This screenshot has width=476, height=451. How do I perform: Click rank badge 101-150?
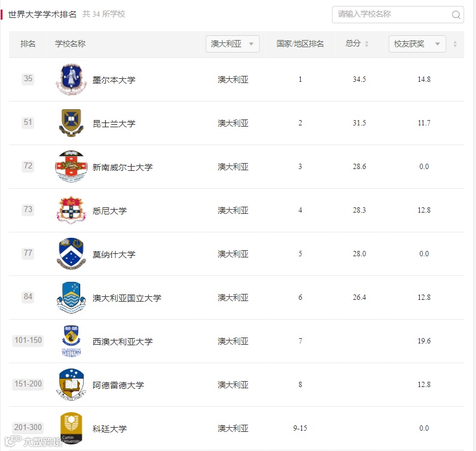tap(28, 340)
